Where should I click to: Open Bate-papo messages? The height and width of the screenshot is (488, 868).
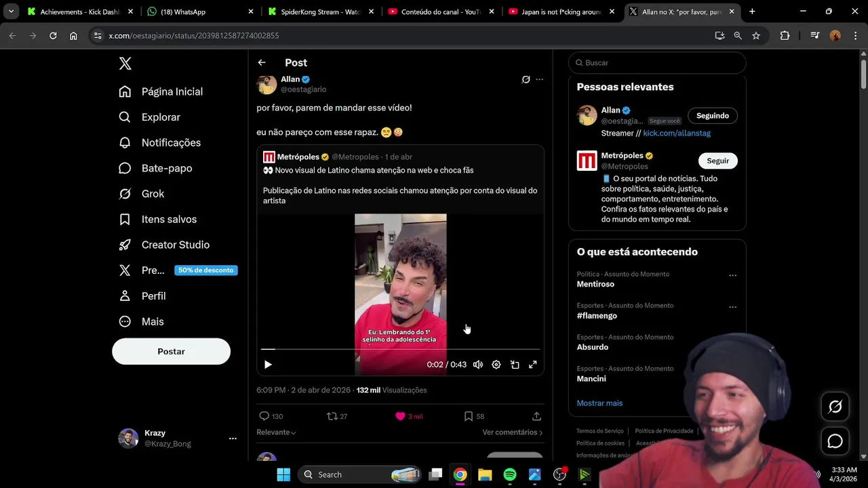[x=155, y=168]
